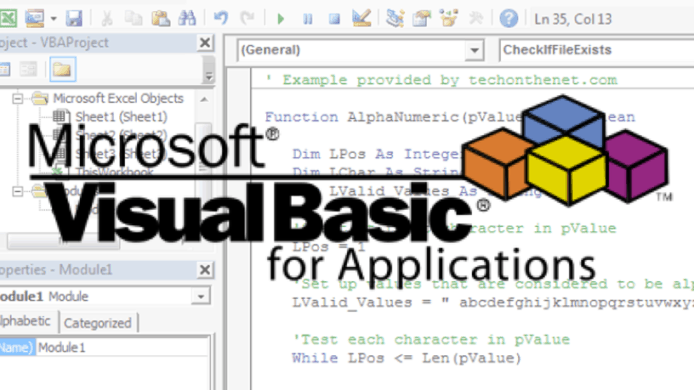Open the Properties Window icon

[421, 19]
